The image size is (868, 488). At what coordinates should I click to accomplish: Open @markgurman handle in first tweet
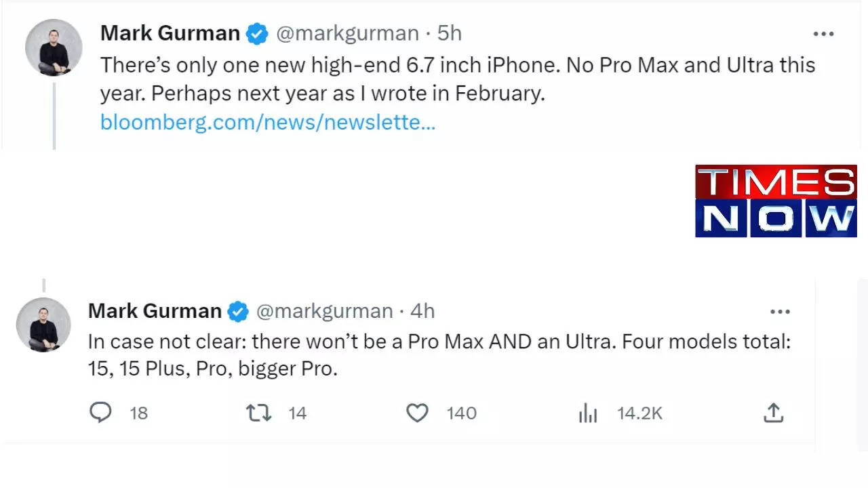point(347,33)
